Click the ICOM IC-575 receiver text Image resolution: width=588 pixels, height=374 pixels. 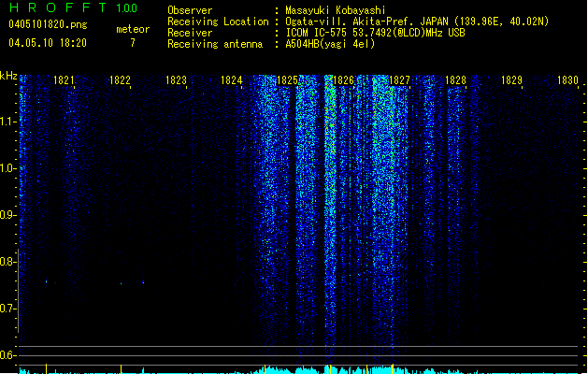click(375, 33)
